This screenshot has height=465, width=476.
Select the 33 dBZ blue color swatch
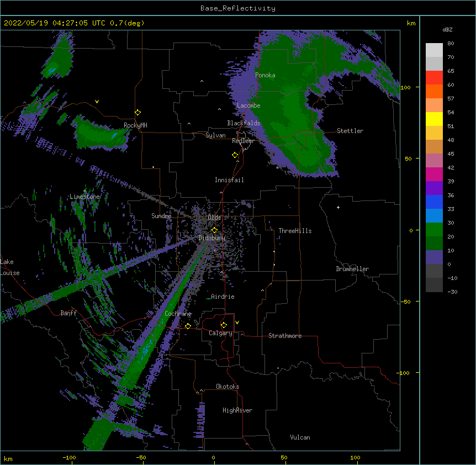[x=434, y=202]
